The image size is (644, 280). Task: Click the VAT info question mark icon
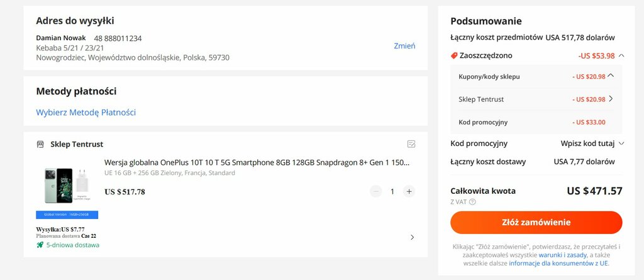click(x=472, y=202)
